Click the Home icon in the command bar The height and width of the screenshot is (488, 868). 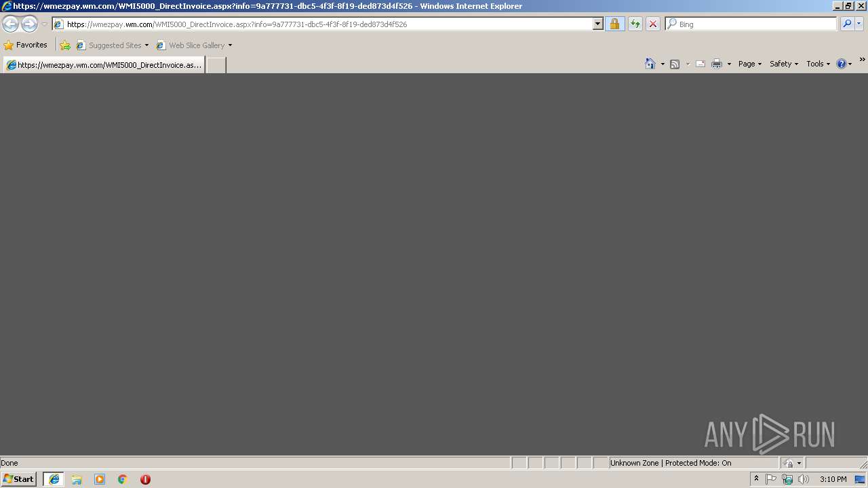(650, 64)
